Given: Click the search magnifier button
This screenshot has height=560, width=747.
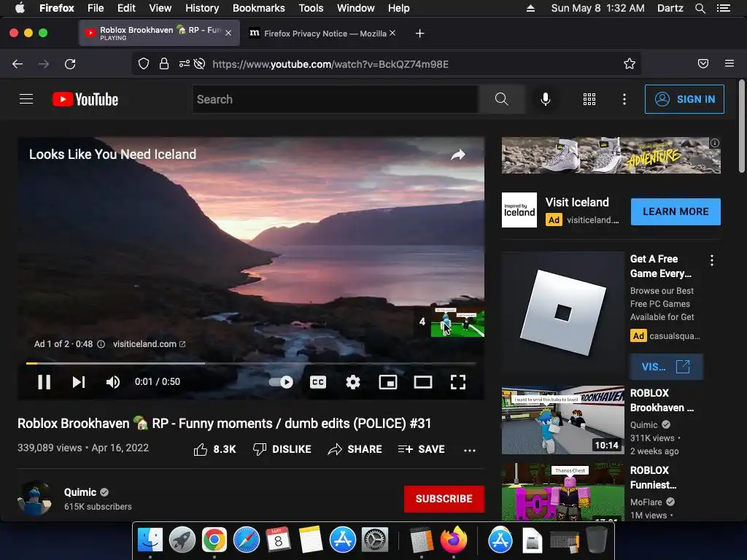Looking at the screenshot, I should [502, 99].
